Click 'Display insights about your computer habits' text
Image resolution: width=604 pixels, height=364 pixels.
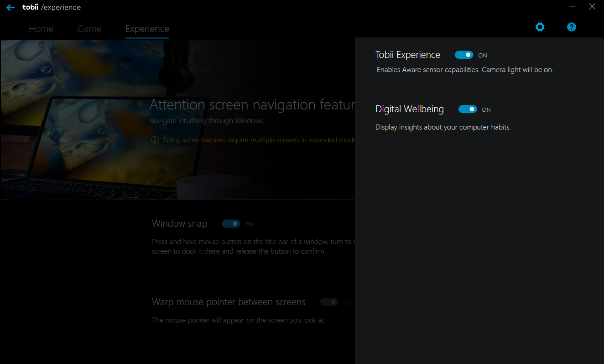click(443, 127)
